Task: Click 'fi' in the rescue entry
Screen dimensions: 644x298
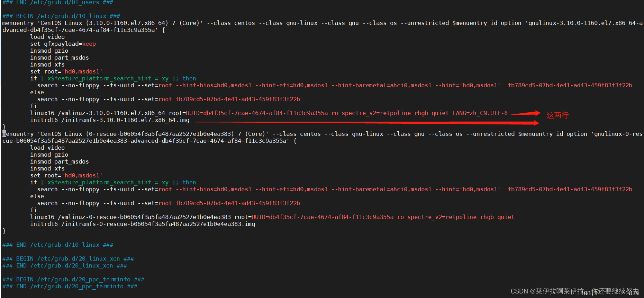Action: pos(34,210)
